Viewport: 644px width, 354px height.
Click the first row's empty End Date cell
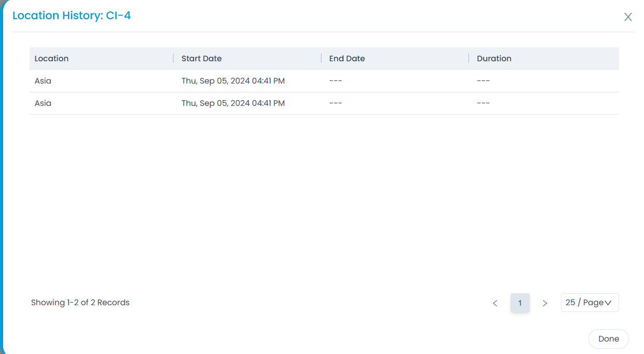336,81
